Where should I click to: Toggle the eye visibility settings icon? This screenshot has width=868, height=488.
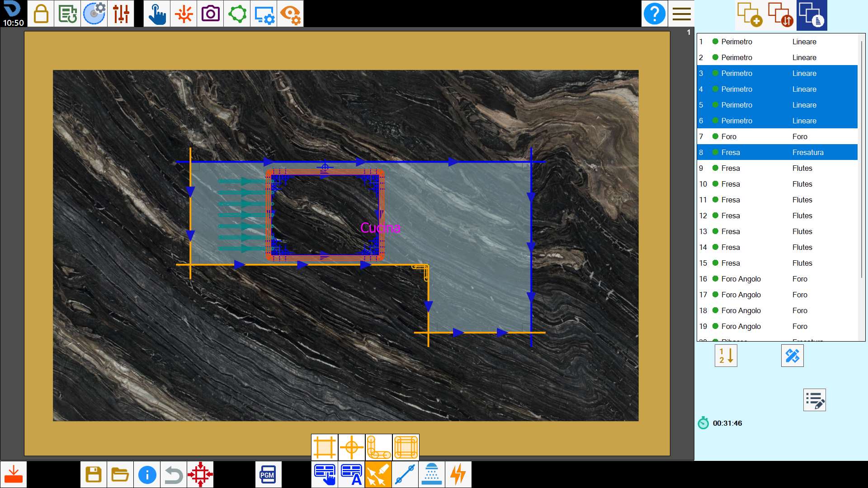[x=290, y=14]
